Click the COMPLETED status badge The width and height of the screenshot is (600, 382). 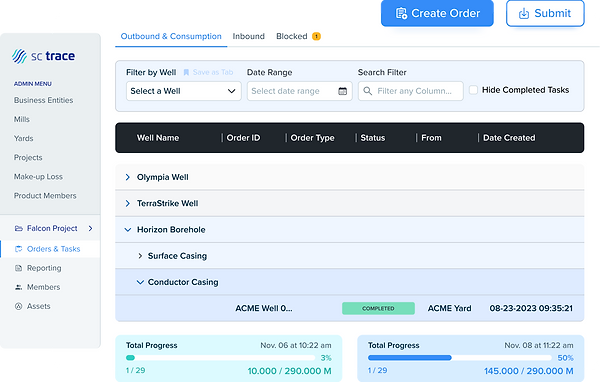(x=378, y=309)
